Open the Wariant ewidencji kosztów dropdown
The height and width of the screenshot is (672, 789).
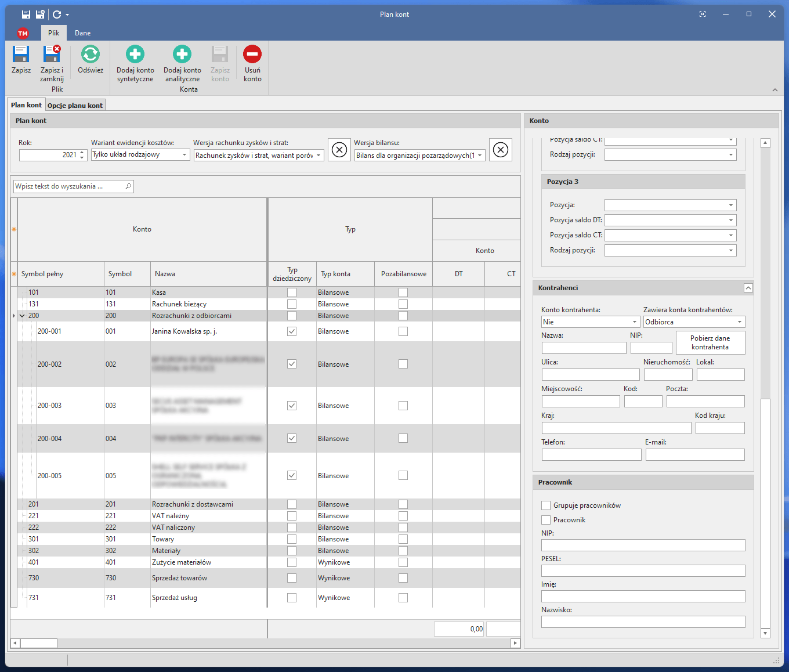tap(184, 155)
